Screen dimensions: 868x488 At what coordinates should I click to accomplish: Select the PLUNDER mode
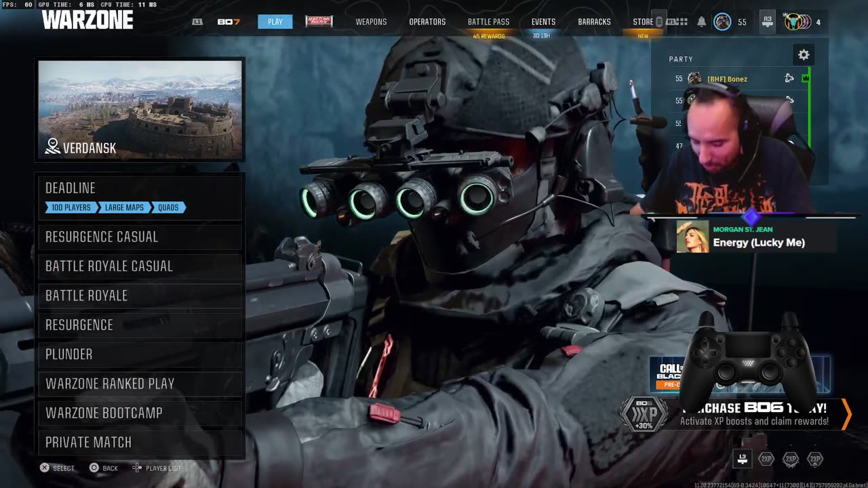(x=140, y=354)
